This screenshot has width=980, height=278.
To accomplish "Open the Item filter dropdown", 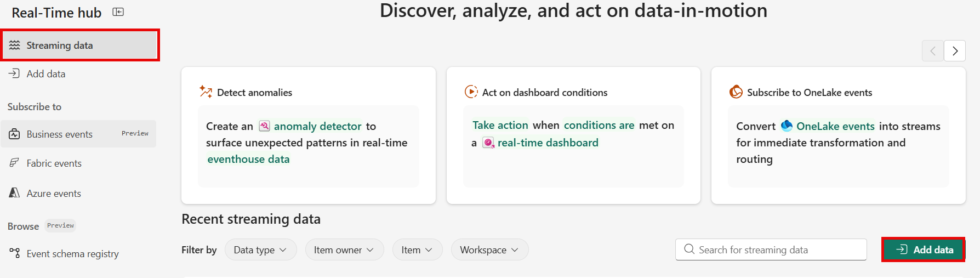I will point(417,249).
